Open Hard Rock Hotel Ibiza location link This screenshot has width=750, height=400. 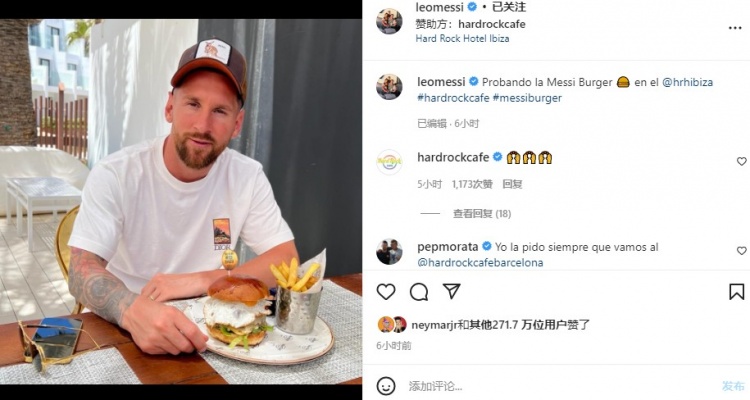pyautogui.click(x=463, y=39)
